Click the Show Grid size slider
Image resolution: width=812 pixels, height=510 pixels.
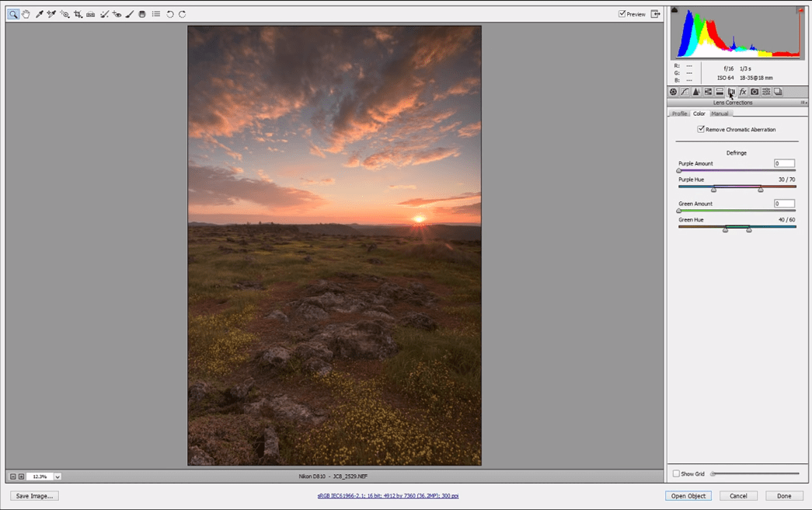755,473
